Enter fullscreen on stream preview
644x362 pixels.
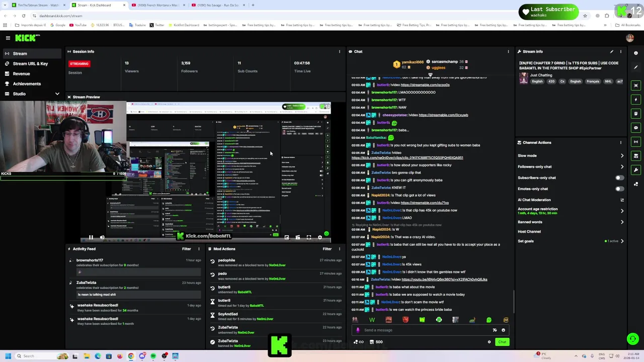point(309,237)
